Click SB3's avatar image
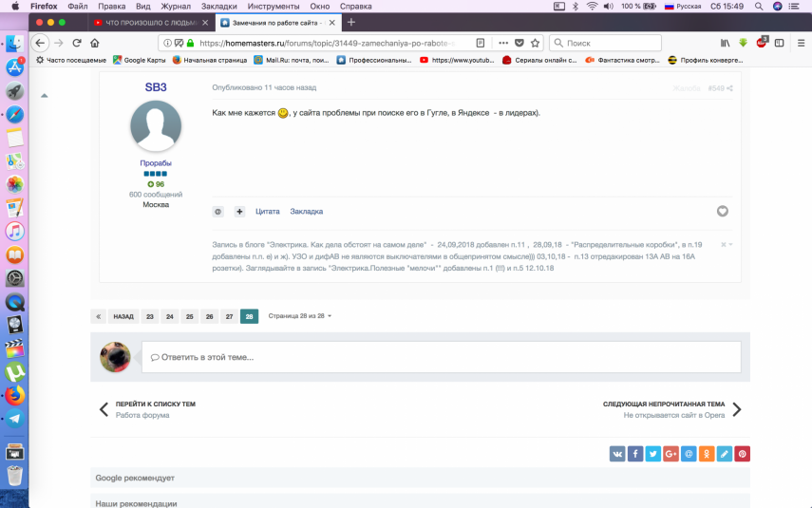Image resolution: width=812 pixels, height=508 pixels. point(156,126)
